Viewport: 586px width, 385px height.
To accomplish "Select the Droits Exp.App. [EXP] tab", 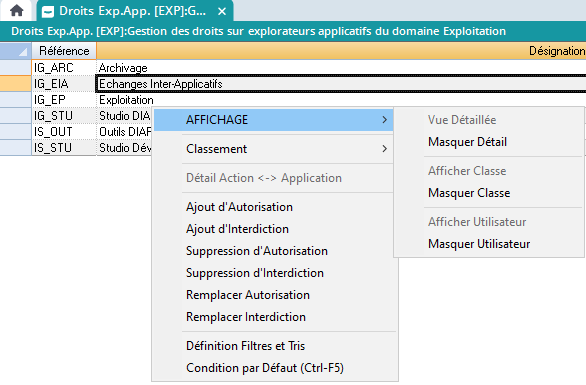I will pos(135,11).
